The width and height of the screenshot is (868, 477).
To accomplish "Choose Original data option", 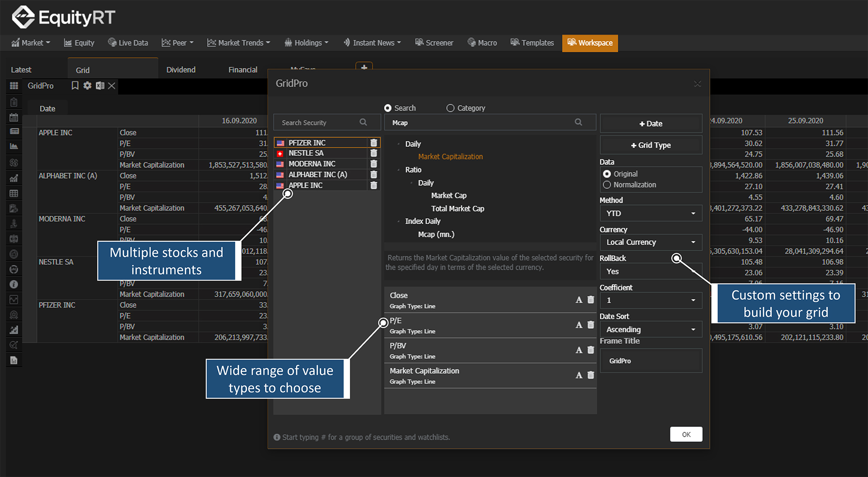I will click(x=607, y=174).
